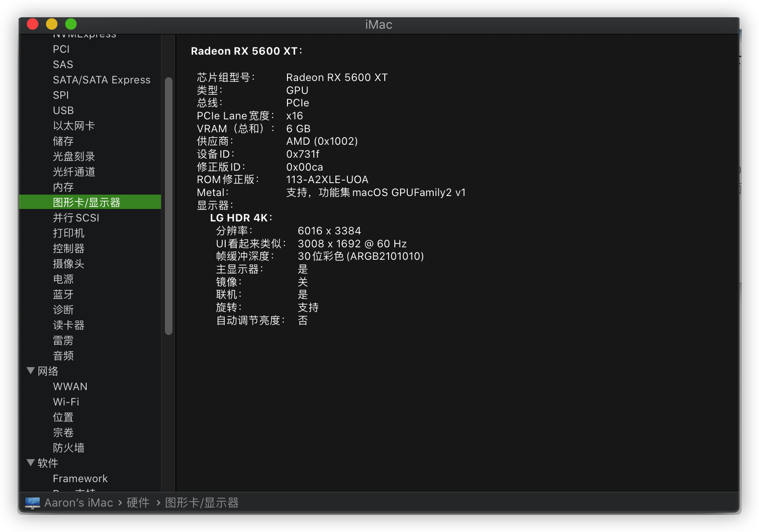Click the sidebar vertical scrollbar
Viewport: 759px width, 532px height.
click(169, 206)
